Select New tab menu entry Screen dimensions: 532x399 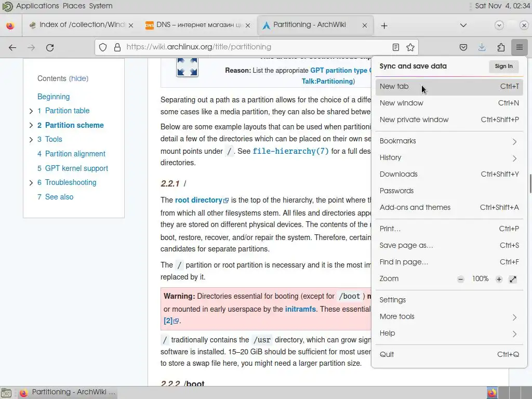tap(449, 87)
